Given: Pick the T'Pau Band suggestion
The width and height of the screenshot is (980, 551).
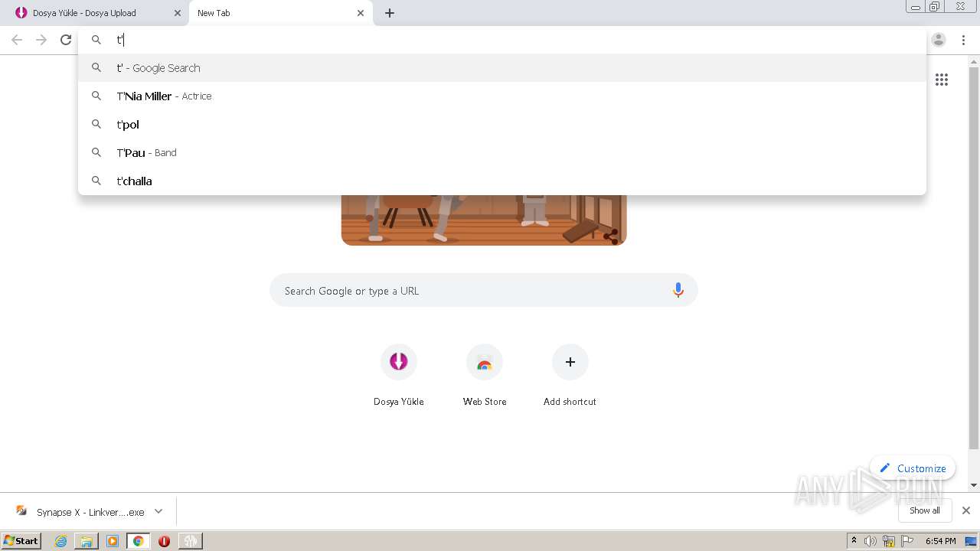Looking at the screenshot, I should coord(501,153).
